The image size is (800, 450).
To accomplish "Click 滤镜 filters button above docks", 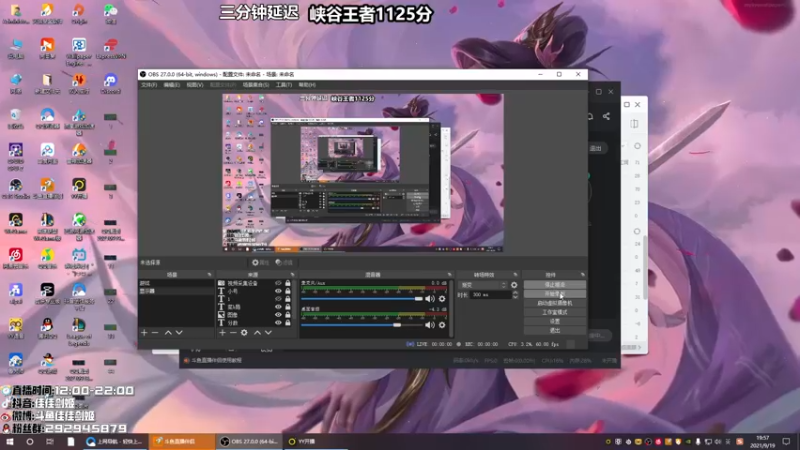I will [x=284, y=262].
